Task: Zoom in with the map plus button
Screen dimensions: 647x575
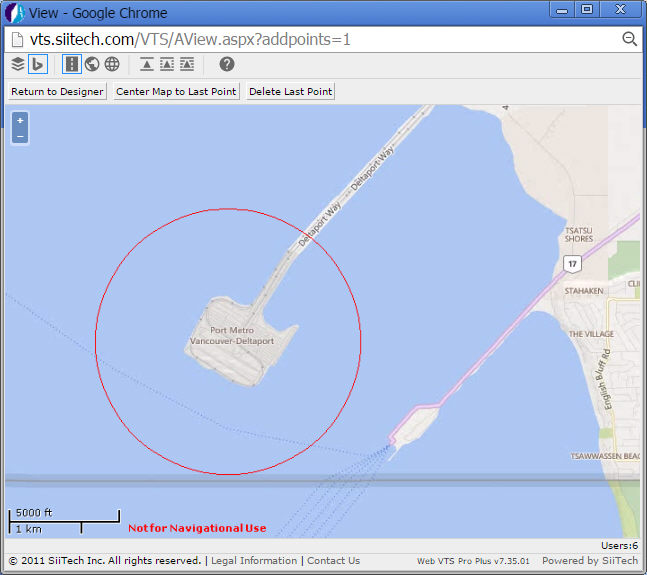Action: tap(20, 121)
